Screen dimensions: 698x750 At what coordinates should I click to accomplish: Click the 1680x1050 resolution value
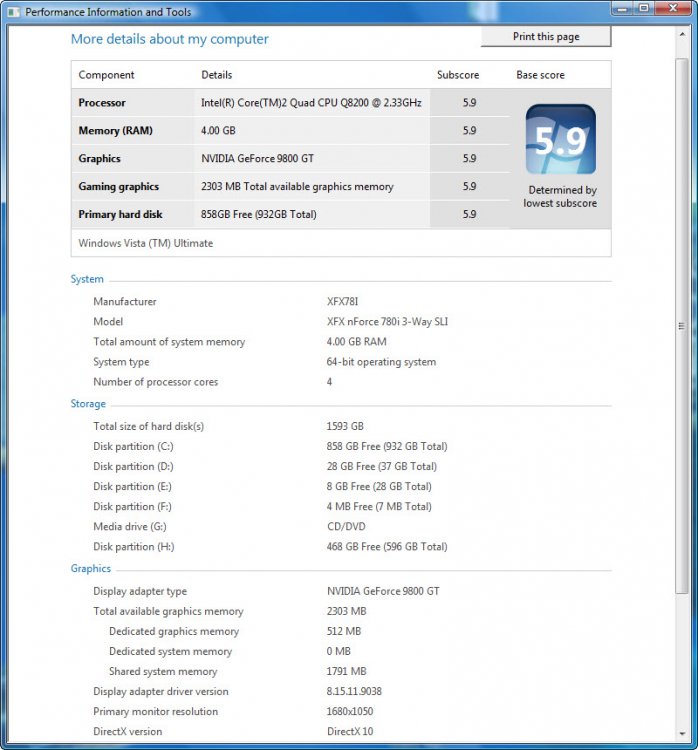(x=350, y=712)
